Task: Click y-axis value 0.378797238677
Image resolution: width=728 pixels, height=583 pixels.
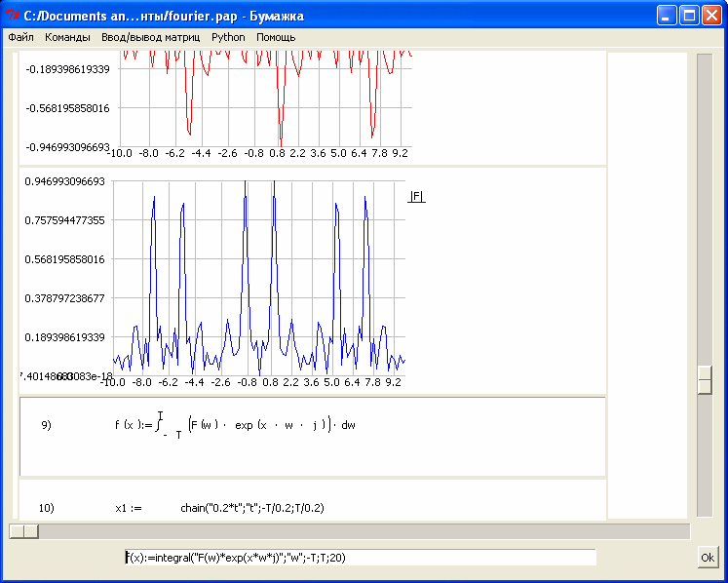Action: pos(64,298)
